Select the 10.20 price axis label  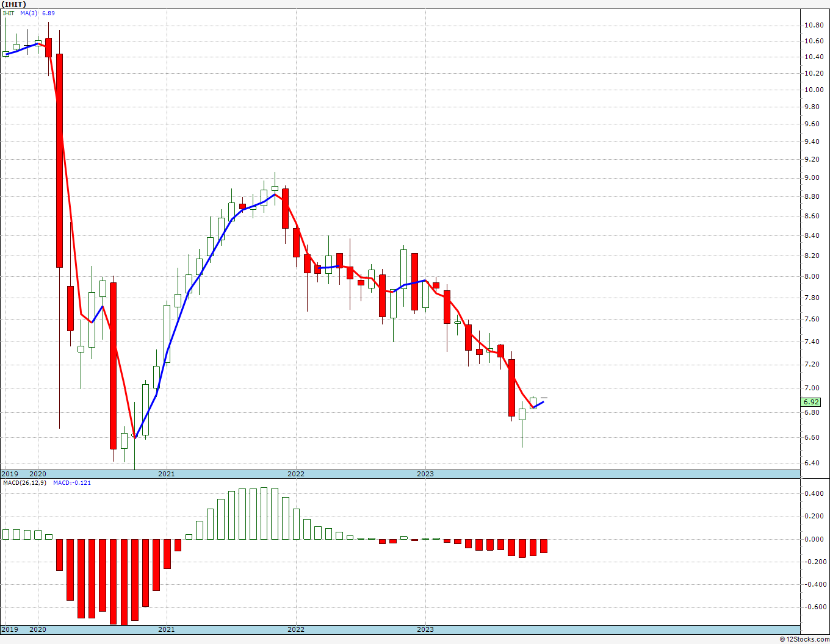(814, 73)
